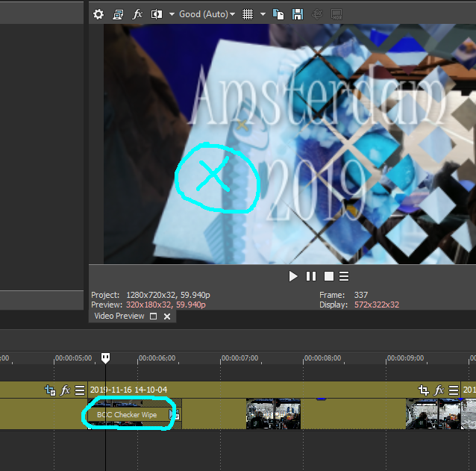Copy snapshot to clipboard
This screenshot has width=476, height=471.
[x=278, y=14]
